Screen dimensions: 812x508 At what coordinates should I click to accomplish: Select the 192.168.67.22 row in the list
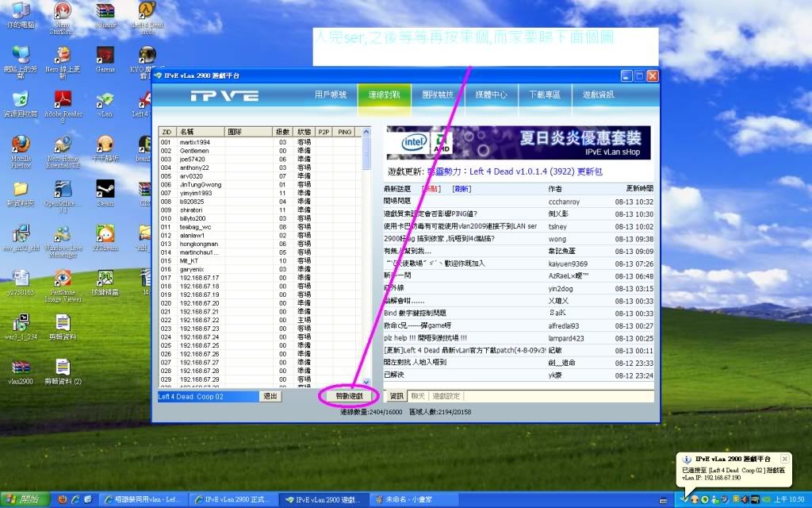click(x=259, y=320)
